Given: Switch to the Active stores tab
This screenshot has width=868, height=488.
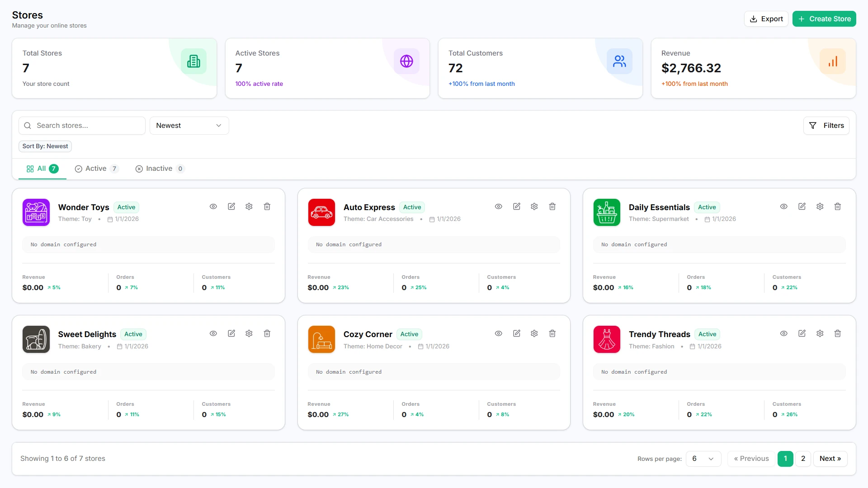Looking at the screenshot, I should click(97, 169).
